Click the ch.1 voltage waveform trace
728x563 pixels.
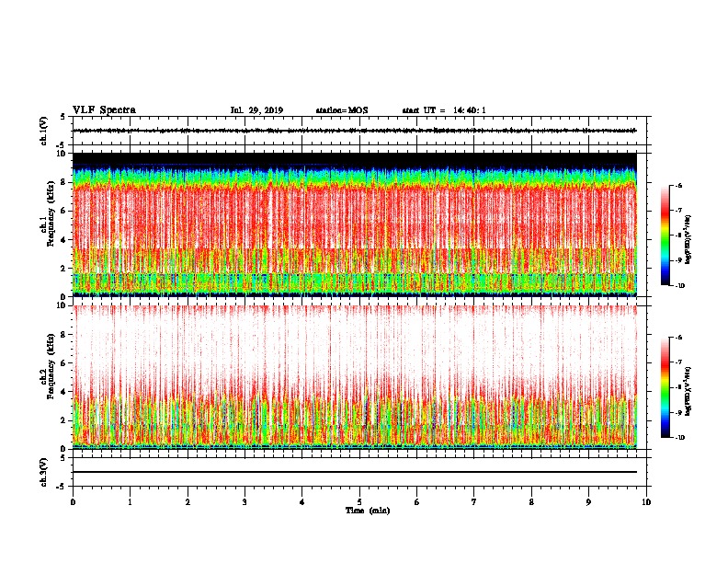coord(355,131)
